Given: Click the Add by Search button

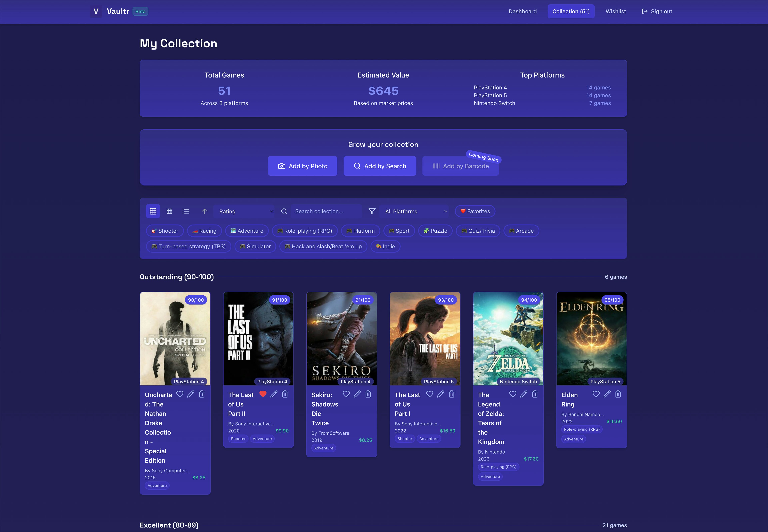Looking at the screenshot, I should [380, 166].
